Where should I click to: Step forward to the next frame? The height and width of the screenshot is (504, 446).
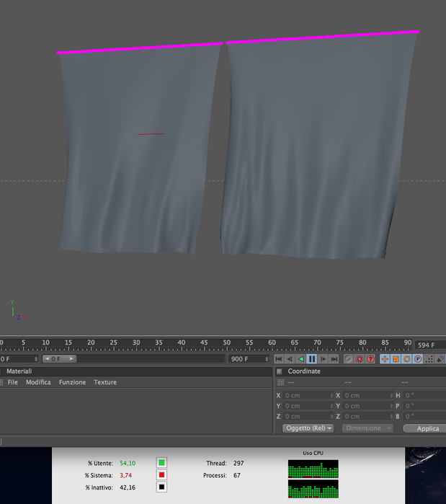323,359
